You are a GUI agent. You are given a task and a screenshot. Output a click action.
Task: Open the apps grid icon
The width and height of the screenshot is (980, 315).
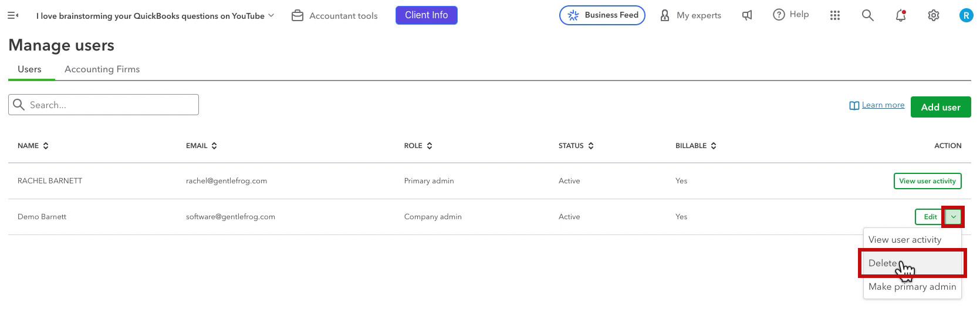835,15
